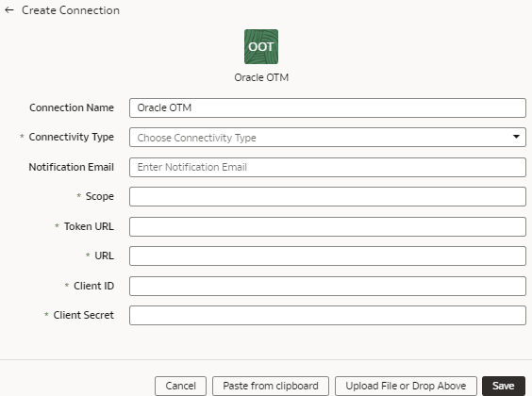Screen dimensions: 532x396
Task: Click the Create Connection heading text
Action: point(71,10)
